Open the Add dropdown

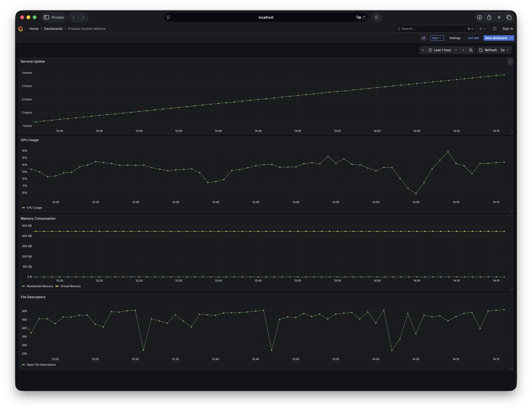click(x=437, y=38)
